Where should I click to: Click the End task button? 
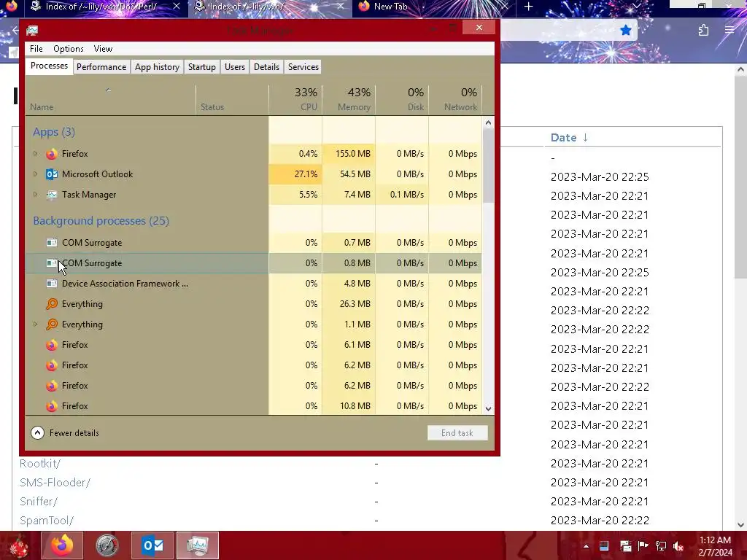pos(457,433)
